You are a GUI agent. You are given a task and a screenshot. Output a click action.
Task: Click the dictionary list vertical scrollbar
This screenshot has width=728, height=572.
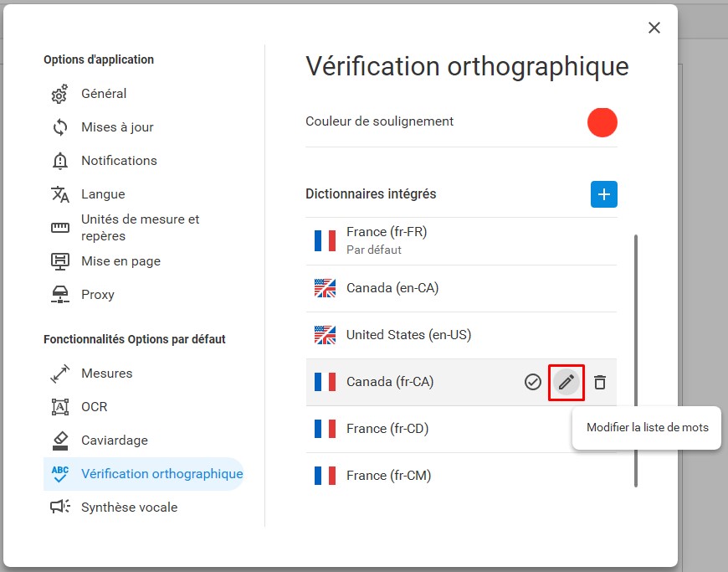tap(636, 361)
